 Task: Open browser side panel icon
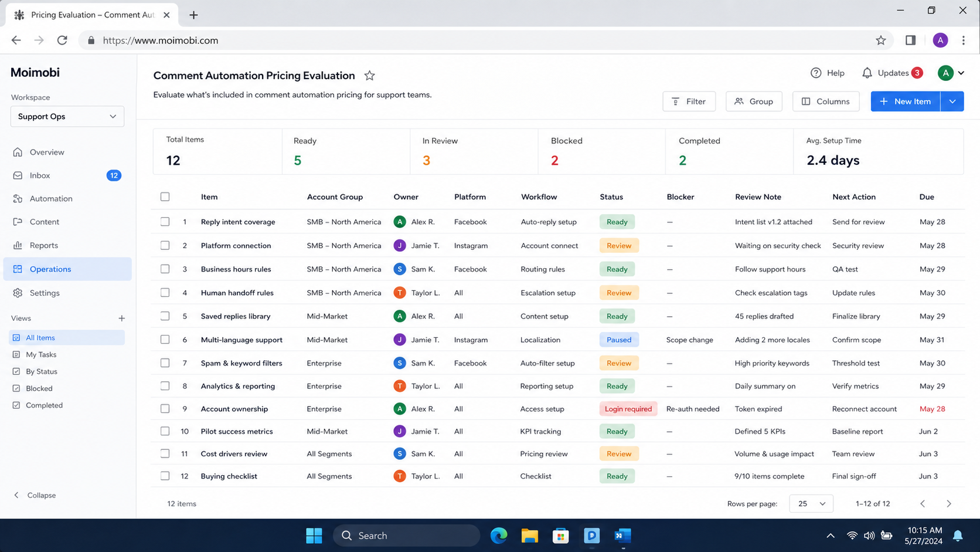click(910, 40)
